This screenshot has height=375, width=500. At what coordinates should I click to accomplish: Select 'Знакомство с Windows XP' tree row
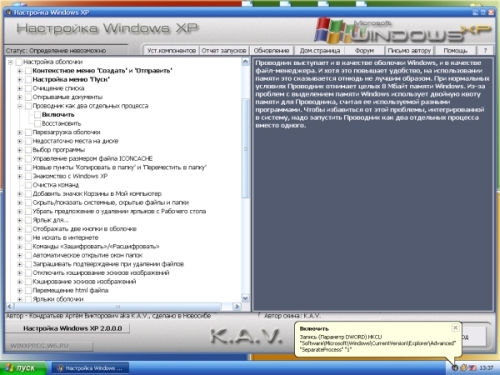[70, 176]
